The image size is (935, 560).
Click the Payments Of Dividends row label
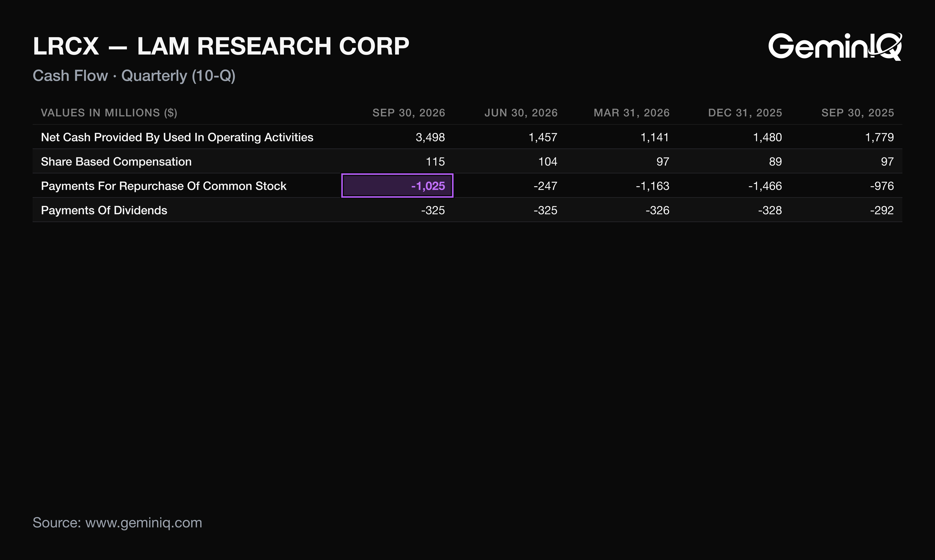pos(104,210)
